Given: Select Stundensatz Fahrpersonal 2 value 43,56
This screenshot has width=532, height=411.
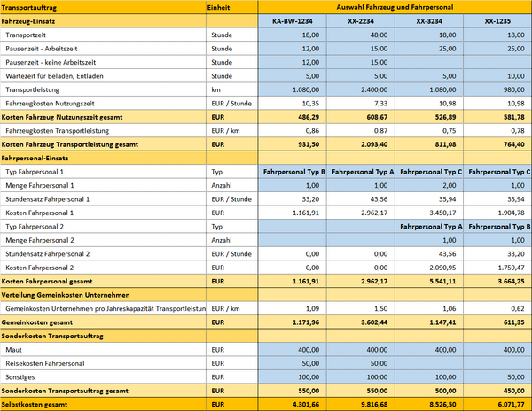Looking at the screenshot, I should point(429,254).
